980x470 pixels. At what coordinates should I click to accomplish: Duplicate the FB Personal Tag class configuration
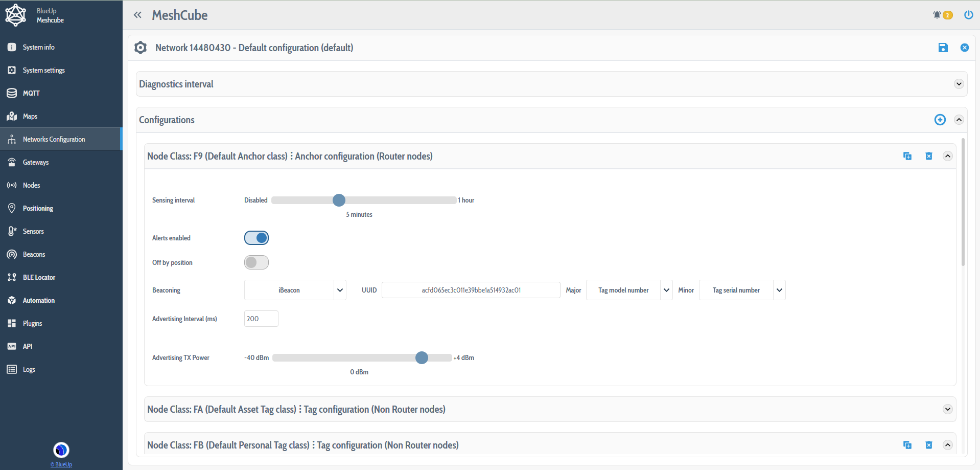click(x=907, y=445)
